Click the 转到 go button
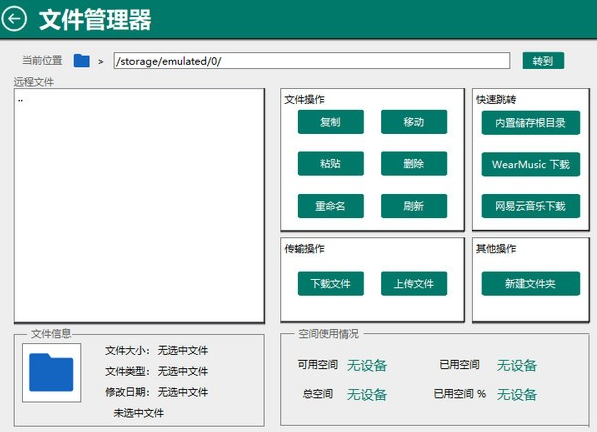597x432 pixels. [x=543, y=61]
